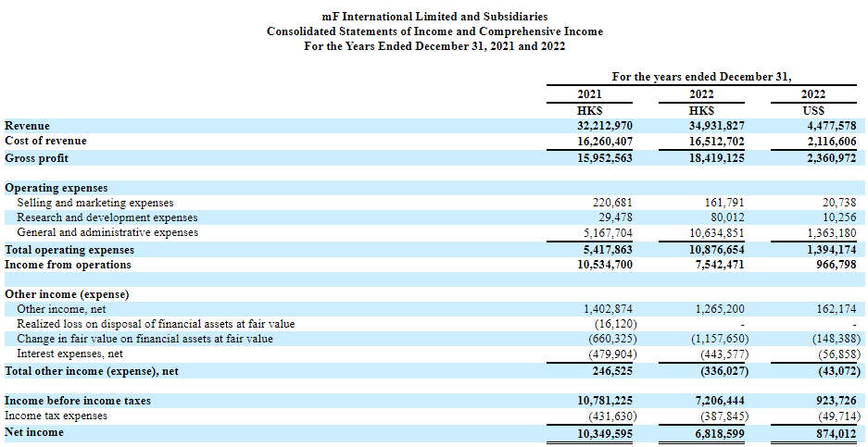868x447 pixels.
Task: Click the column header 'For the years ended December 31,'
Action: [702, 77]
